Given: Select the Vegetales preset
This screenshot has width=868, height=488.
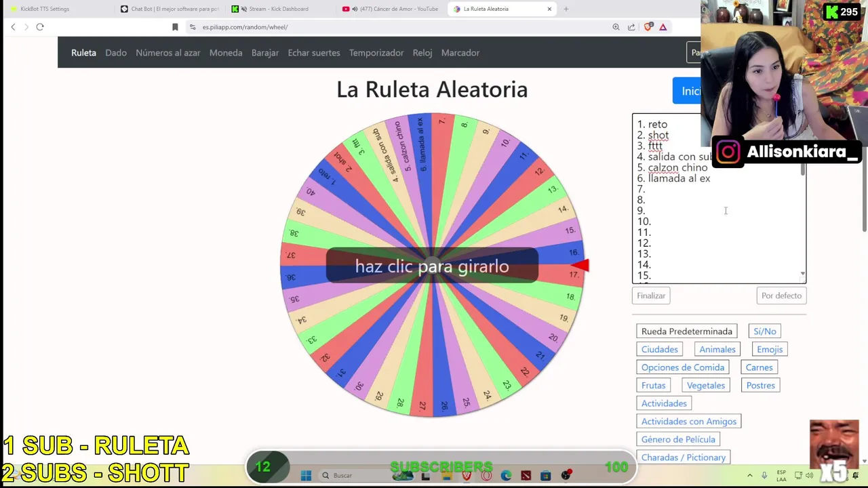Looking at the screenshot, I should click(x=706, y=386).
